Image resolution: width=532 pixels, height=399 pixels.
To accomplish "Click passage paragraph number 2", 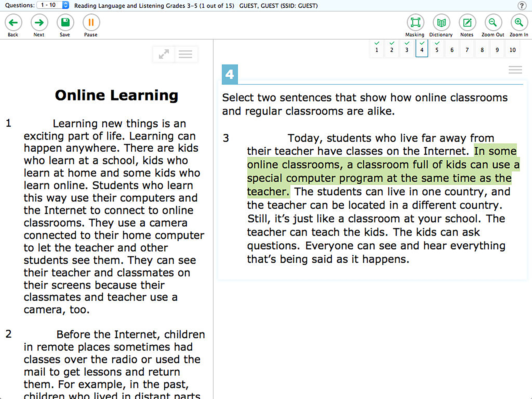I will tap(9, 334).
